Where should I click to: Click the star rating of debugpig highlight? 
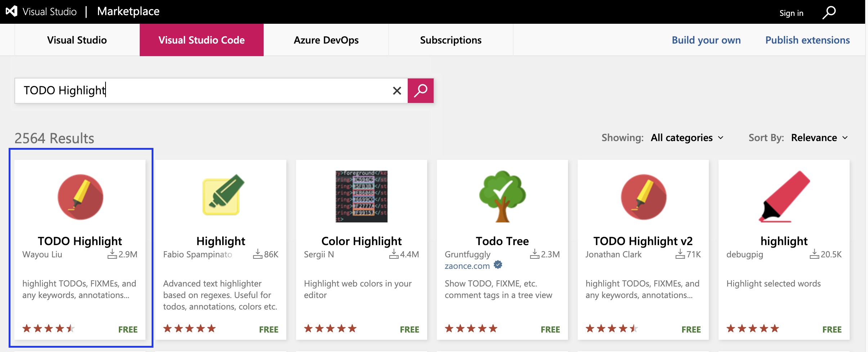pos(753,328)
